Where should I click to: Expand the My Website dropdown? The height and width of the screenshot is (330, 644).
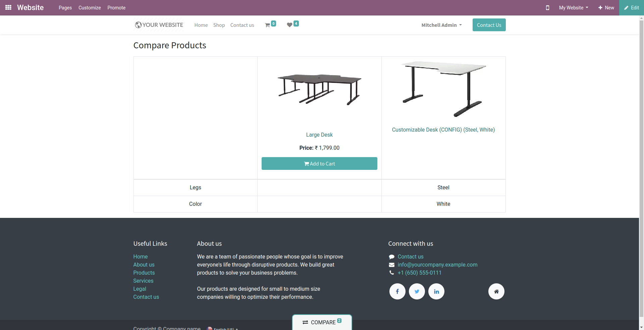coord(573,8)
